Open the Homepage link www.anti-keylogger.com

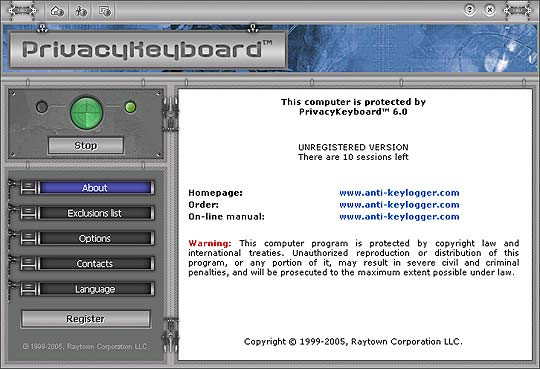(399, 193)
